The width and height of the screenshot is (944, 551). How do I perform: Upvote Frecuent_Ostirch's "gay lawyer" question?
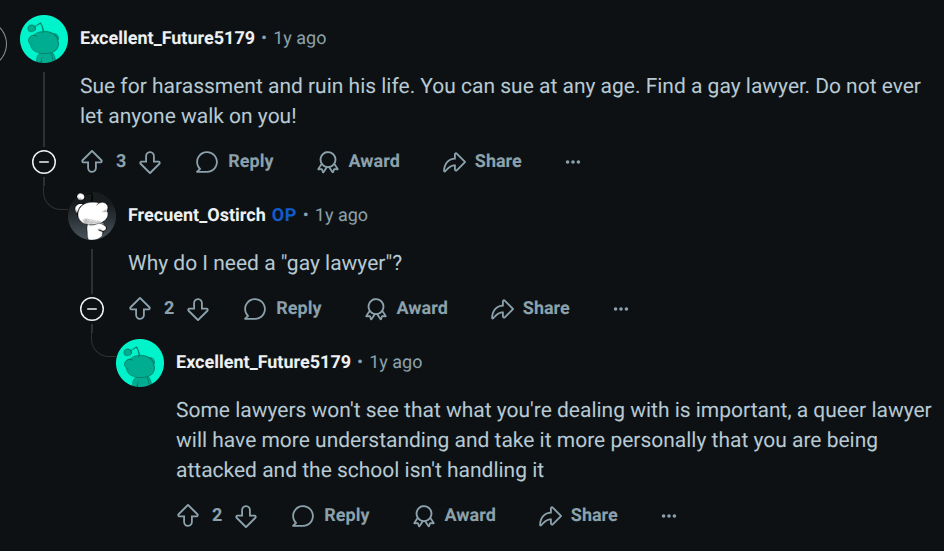(x=140, y=308)
